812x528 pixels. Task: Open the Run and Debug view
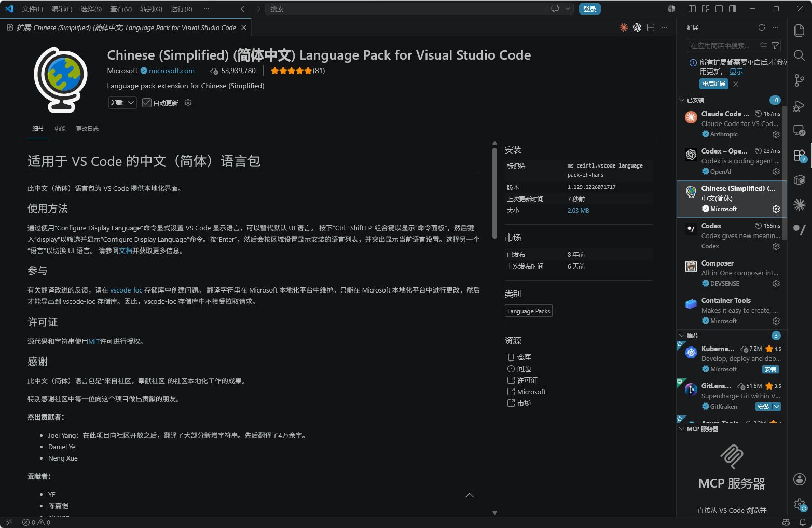tap(800, 105)
